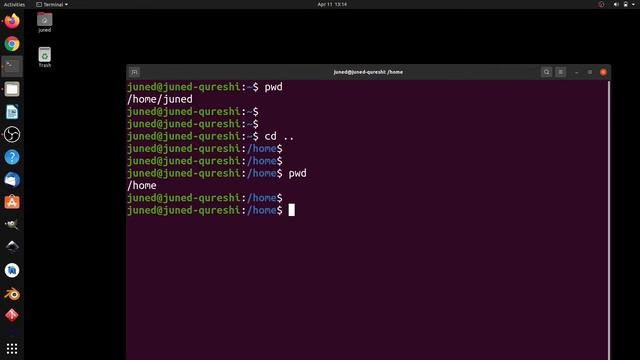This screenshot has height=360, width=640.
Task: Open the round blue-and-white dock icon
Action: [x=12, y=270]
